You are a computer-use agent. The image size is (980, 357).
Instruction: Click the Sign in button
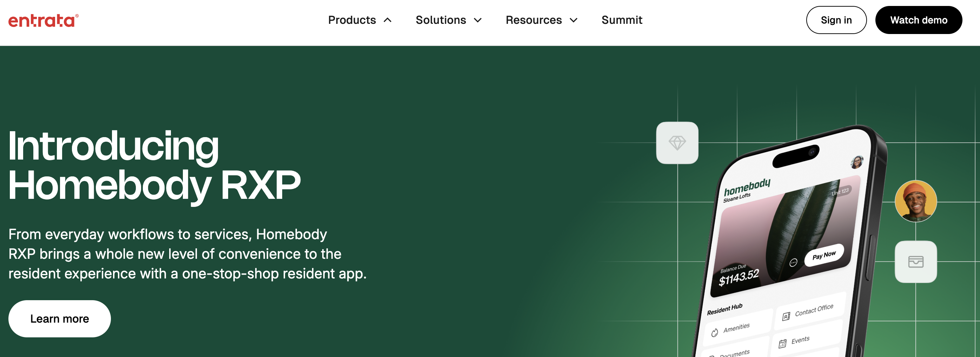(836, 20)
